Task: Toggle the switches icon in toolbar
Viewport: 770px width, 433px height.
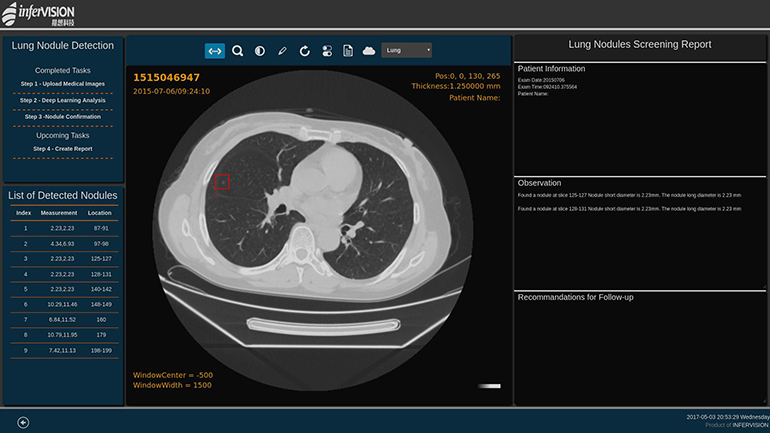Action: click(326, 50)
